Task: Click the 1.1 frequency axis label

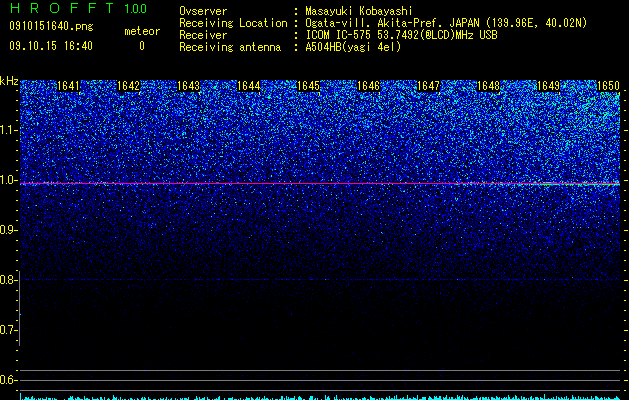Action: 8,130
